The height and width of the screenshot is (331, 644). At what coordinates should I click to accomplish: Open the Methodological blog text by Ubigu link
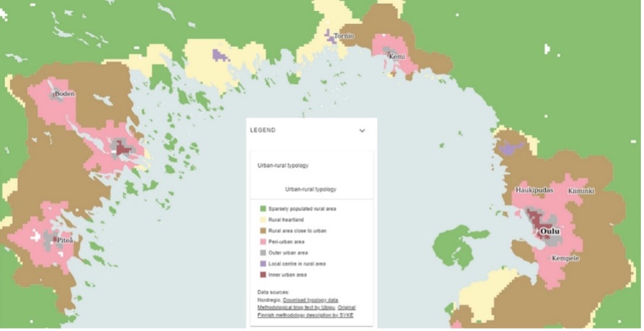[296, 308]
